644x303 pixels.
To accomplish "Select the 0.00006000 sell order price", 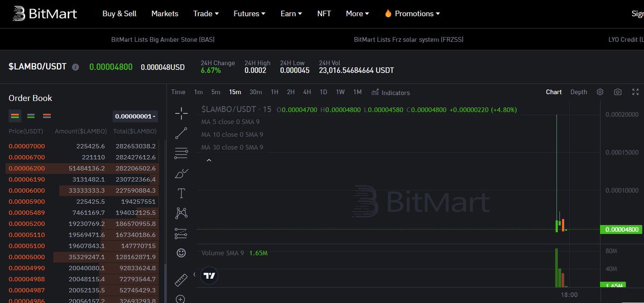I will (27, 190).
